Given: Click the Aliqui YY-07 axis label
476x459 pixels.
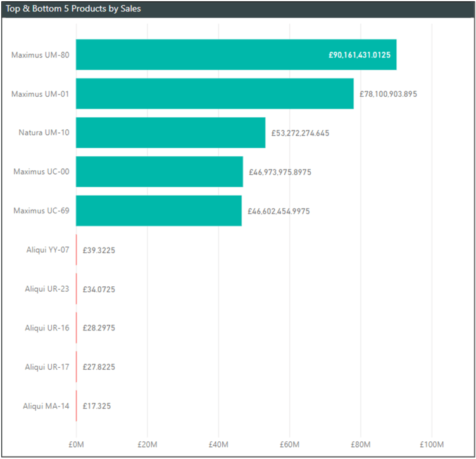Looking at the screenshot, I should [47, 250].
